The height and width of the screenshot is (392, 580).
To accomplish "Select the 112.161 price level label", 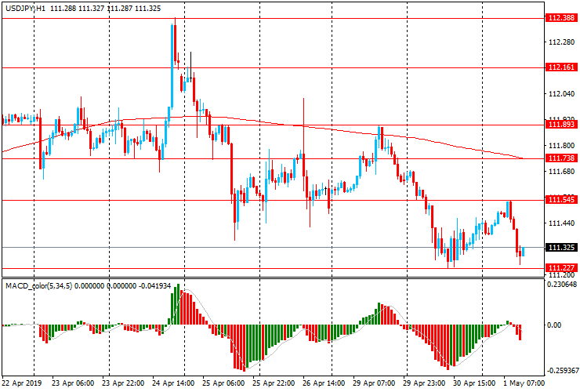I will click(x=561, y=67).
